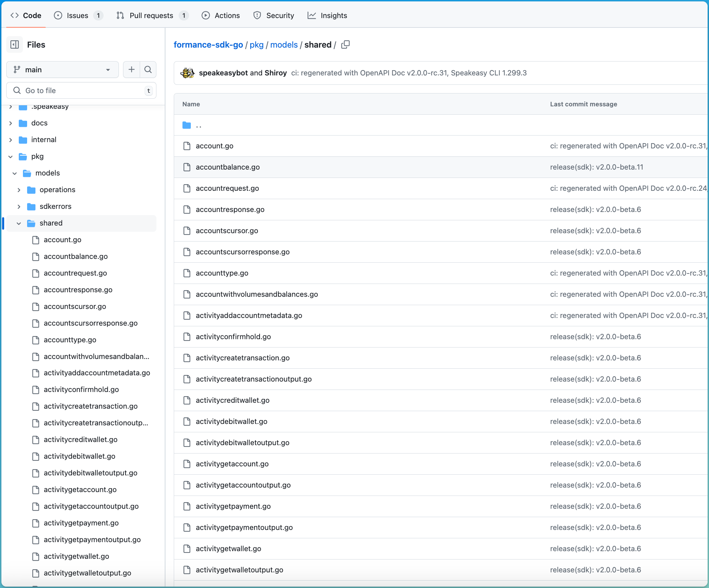Screen dimensions: 709x588
Task: Click the copy path icon
Action: pos(345,44)
